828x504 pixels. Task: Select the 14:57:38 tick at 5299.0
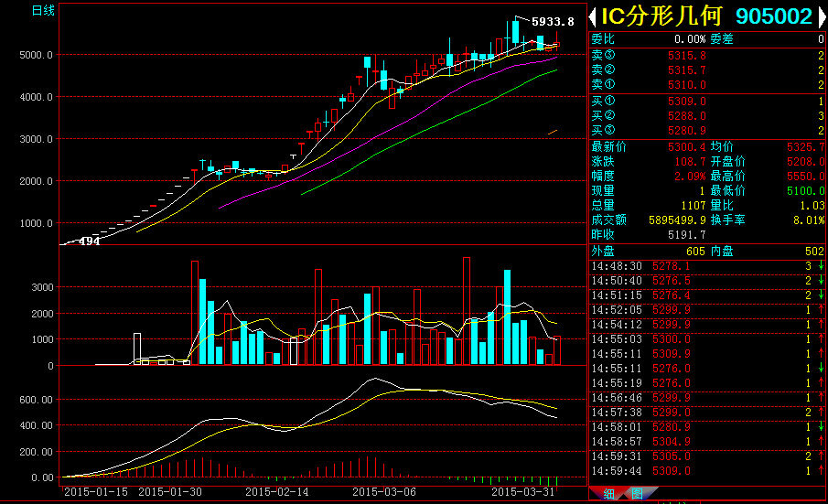point(707,413)
